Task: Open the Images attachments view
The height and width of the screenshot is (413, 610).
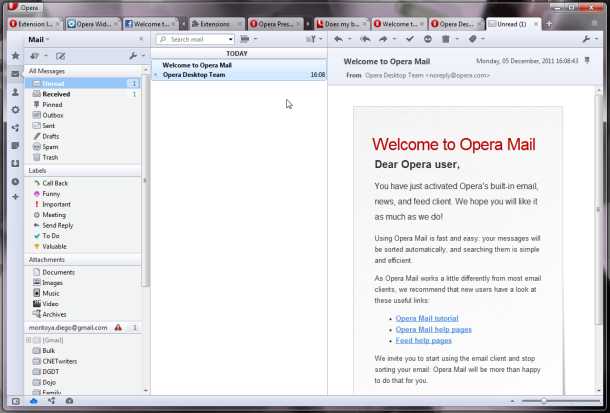Action: [83, 283]
